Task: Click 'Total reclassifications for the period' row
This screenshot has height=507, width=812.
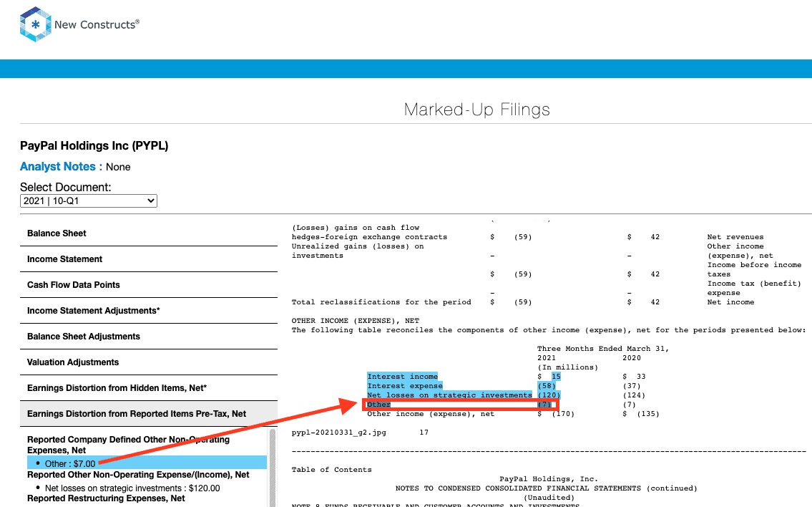Action: click(381, 301)
